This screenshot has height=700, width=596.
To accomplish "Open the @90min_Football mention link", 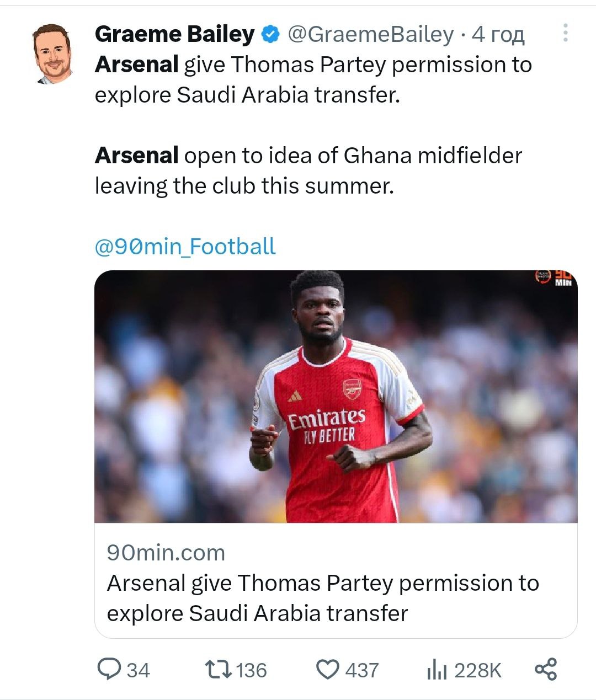I will point(185,246).
